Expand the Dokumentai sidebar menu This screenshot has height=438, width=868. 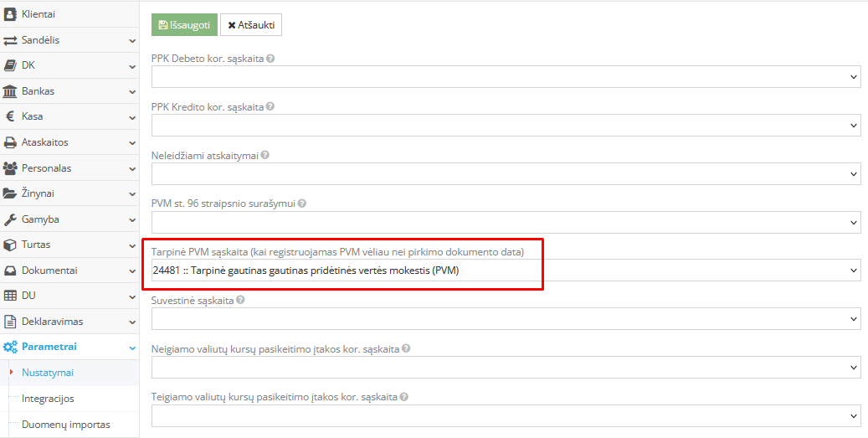coord(132,271)
